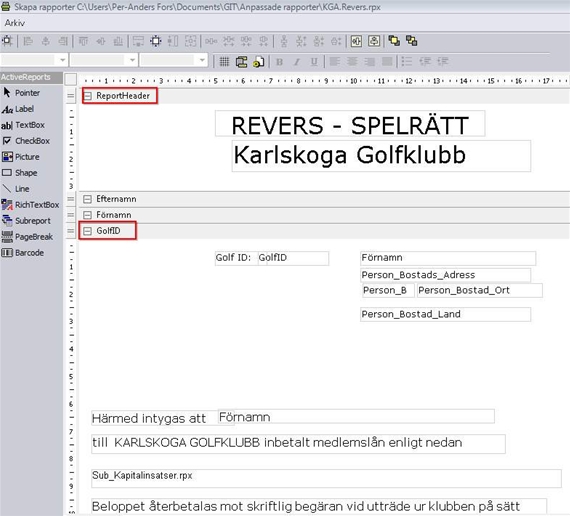Screen dimensions: 570x516
Task: Collapse the GolfID group section
Action: (88, 231)
